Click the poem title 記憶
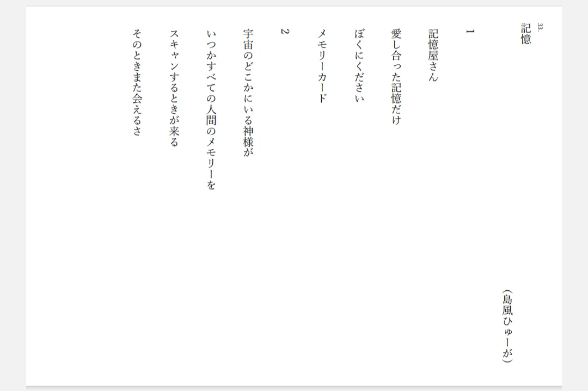 (x=526, y=34)
